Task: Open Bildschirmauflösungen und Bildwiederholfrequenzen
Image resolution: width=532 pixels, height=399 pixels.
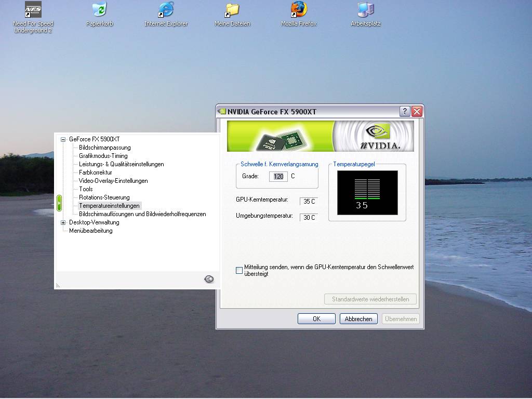Action: pos(142,214)
